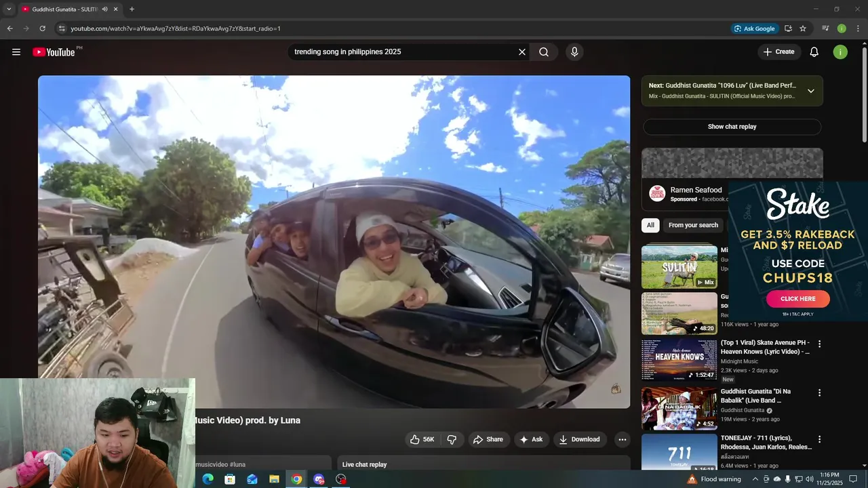Open Flood warning weather alert
The height and width of the screenshot is (488, 868).
(x=714, y=479)
